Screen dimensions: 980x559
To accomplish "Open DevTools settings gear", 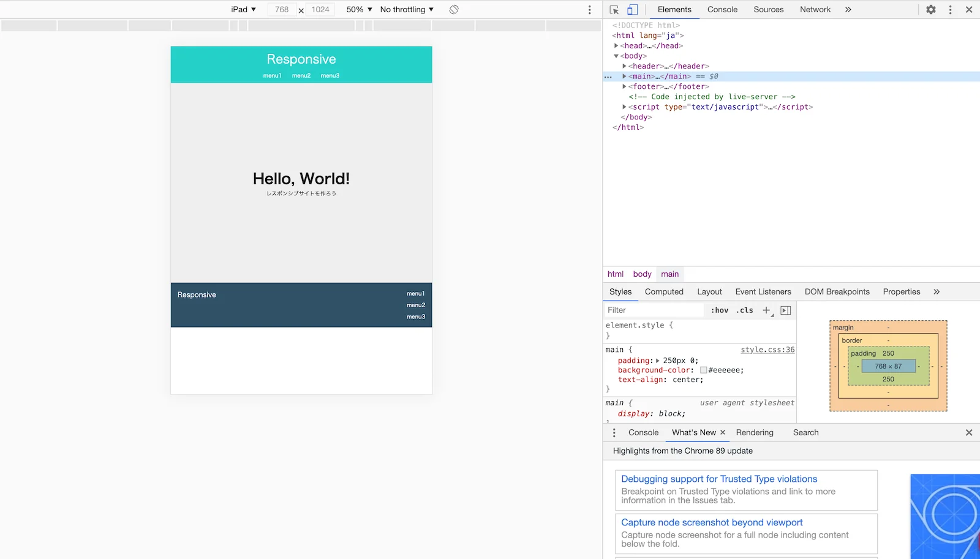I will 931,10.
